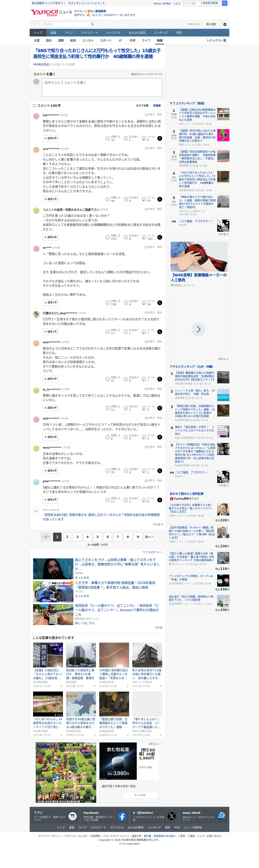Open the エキスパート navigation tab
This screenshot has width=259, height=868.
89,33
